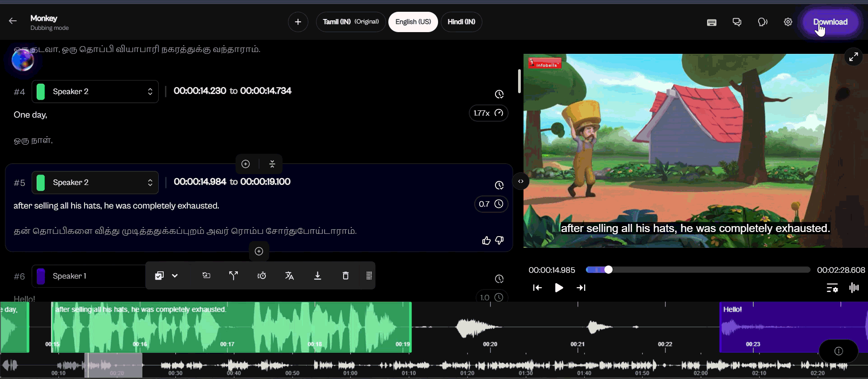
Task: Switch to Hindi (IN) language tab
Action: click(461, 22)
